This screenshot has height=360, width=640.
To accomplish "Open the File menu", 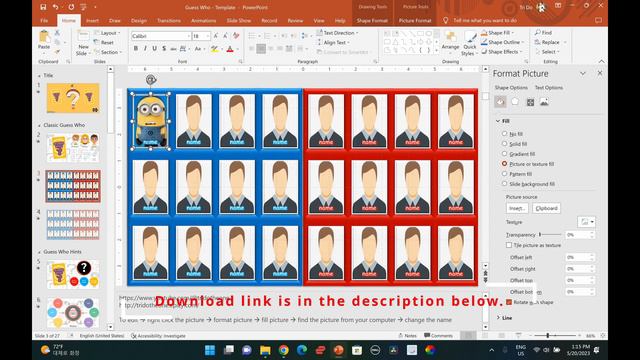I will pos(44,20).
